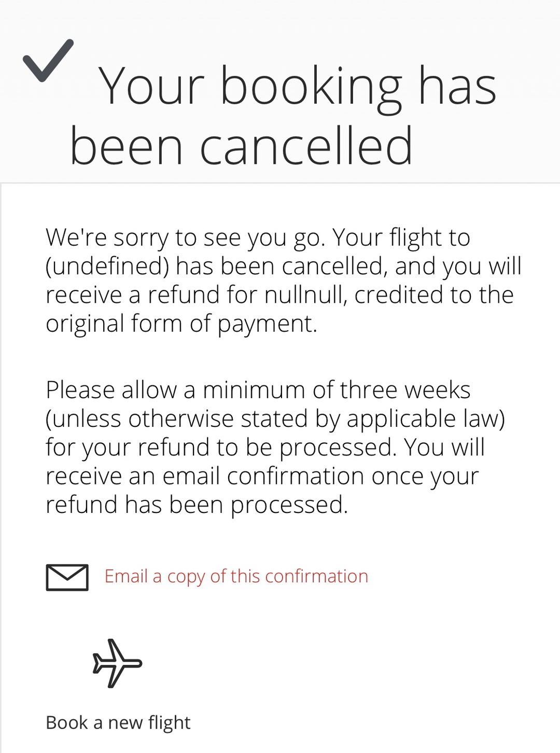Viewport: 560px width, 753px height.
Task: Click the words 'has been cancelled, and you will'
Action: (x=348, y=266)
